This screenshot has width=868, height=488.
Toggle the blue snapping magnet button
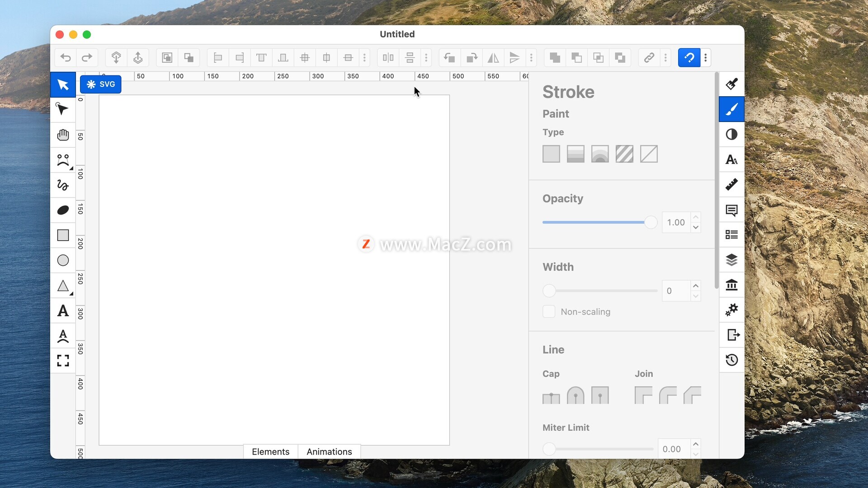coord(689,57)
